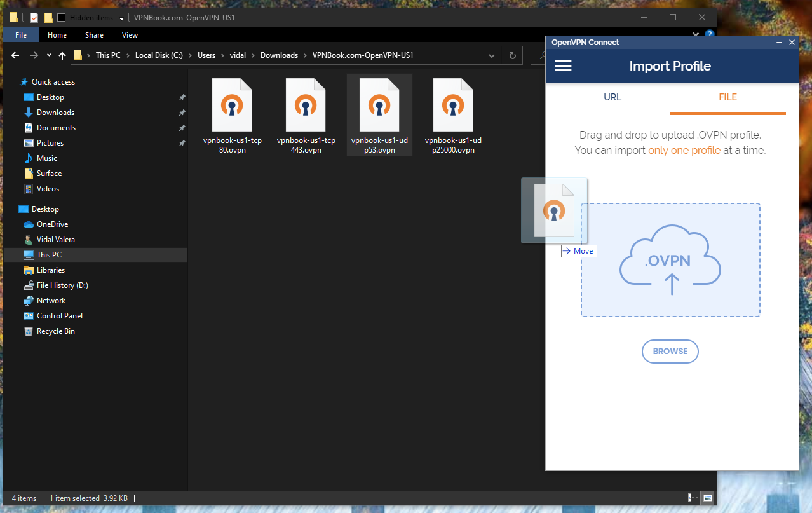Click Downloads breadcrumb in address bar
This screenshot has width=812, height=513.
click(x=279, y=55)
